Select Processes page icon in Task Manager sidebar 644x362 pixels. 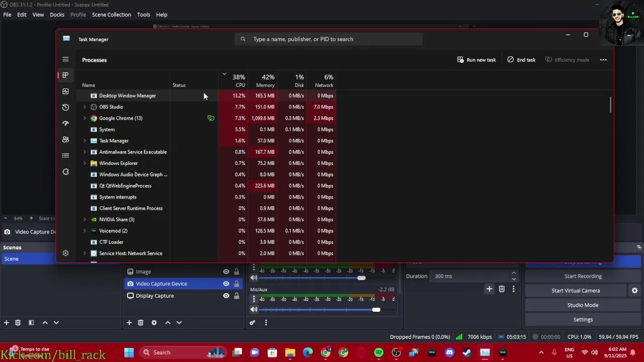click(x=65, y=75)
